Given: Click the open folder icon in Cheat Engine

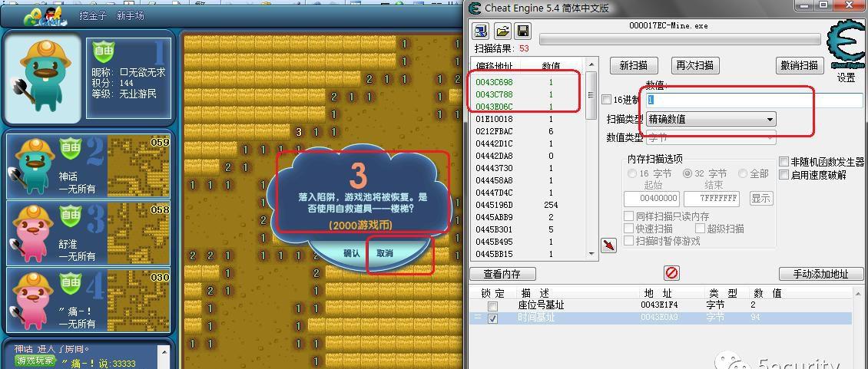Looking at the screenshot, I should 502,31.
